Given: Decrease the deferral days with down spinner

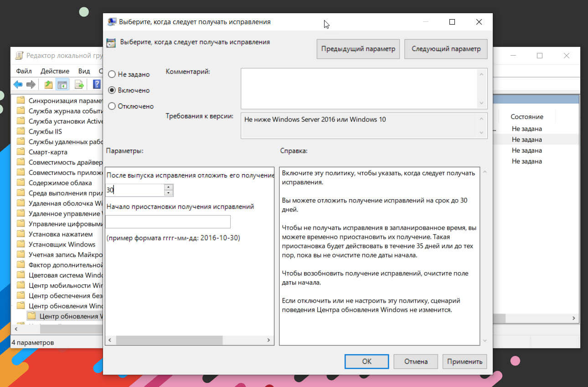Looking at the screenshot, I should [169, 193].
